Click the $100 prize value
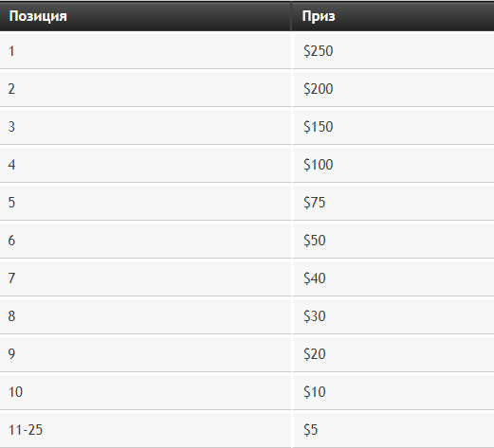This screenshot has width=494, height=448. [319, 165]
